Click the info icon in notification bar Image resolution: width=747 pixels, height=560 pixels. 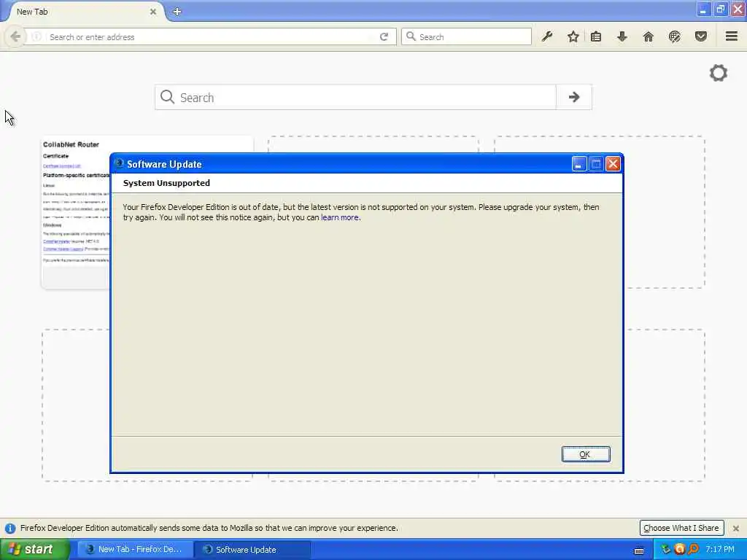(x=10, y=528)
